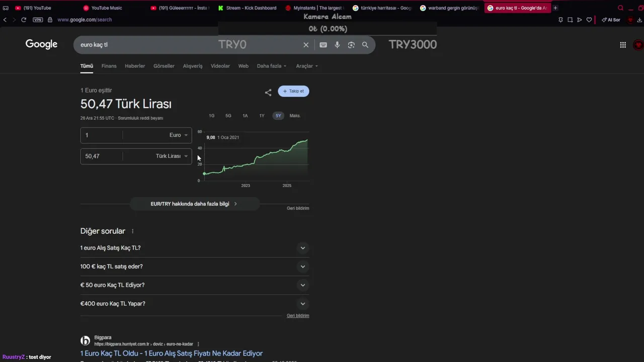Click the magnifier search button
The height and width of the screenshot is (362, 644).
[x=365, y=45]
